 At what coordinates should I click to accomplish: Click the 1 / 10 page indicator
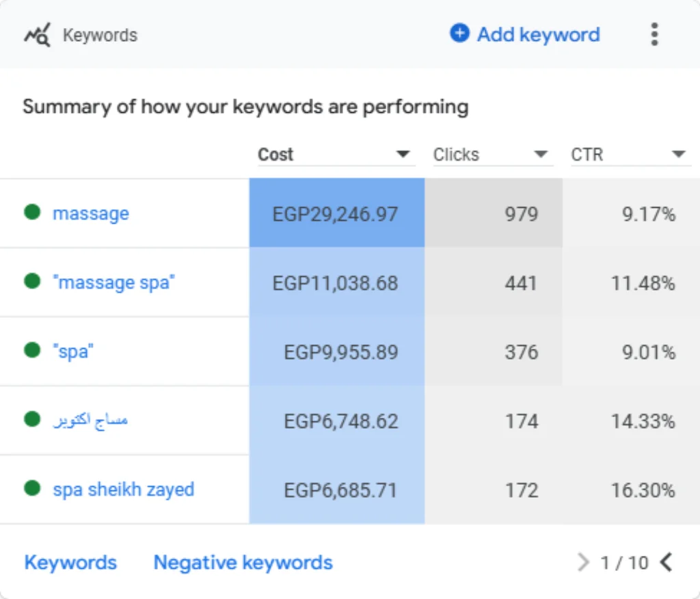(x=624, y=563)
